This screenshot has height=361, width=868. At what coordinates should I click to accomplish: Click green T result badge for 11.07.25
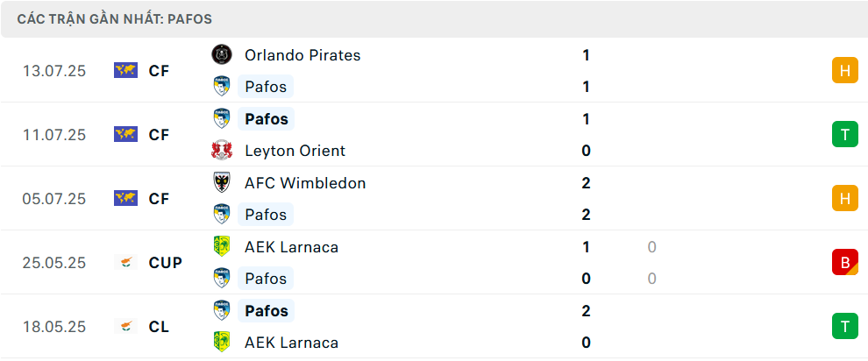844,134
